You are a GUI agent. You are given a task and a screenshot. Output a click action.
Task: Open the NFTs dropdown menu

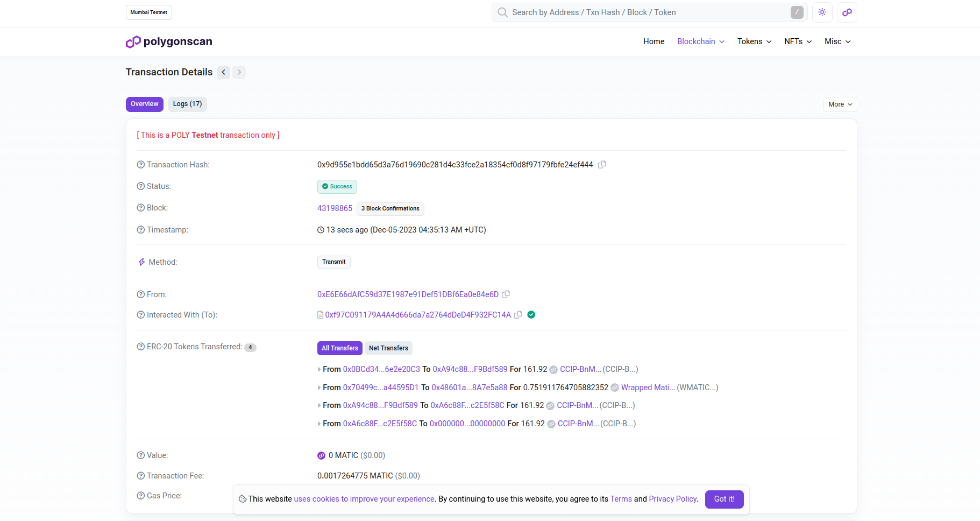pos(798,41)
